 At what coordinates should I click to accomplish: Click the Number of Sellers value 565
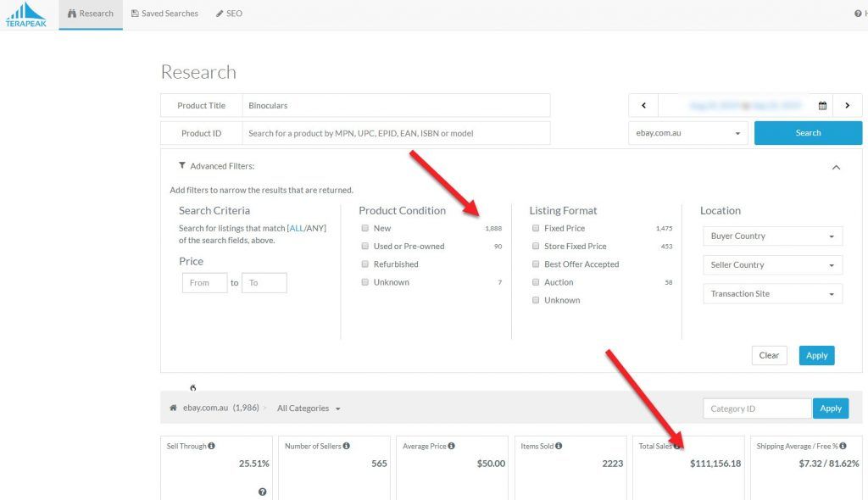tap(379, 464)
